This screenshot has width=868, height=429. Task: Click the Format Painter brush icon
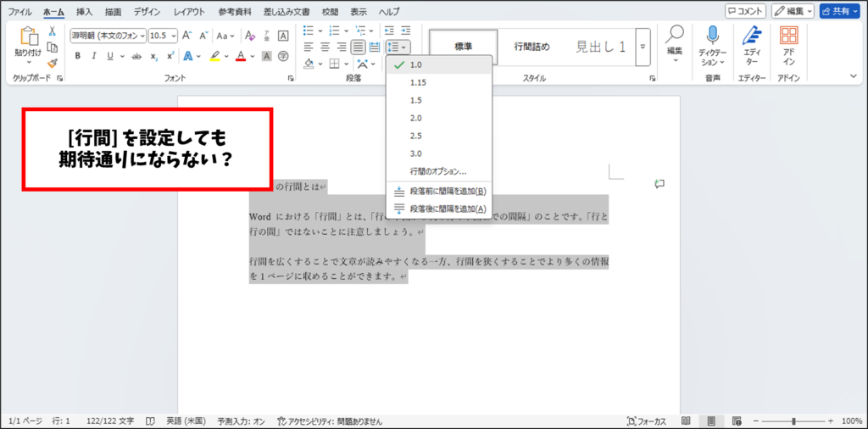[x=52, y=63]
